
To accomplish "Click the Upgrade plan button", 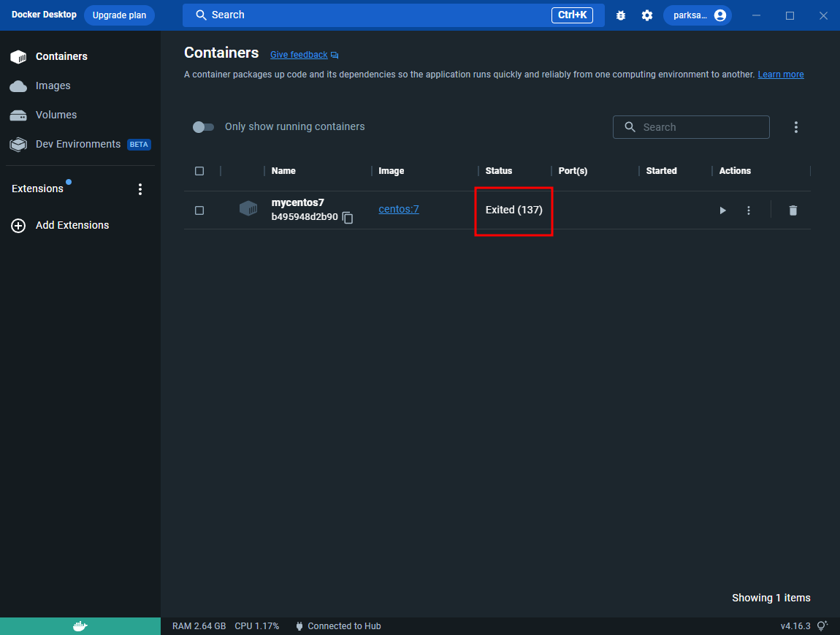I will (x=119, y=15).
